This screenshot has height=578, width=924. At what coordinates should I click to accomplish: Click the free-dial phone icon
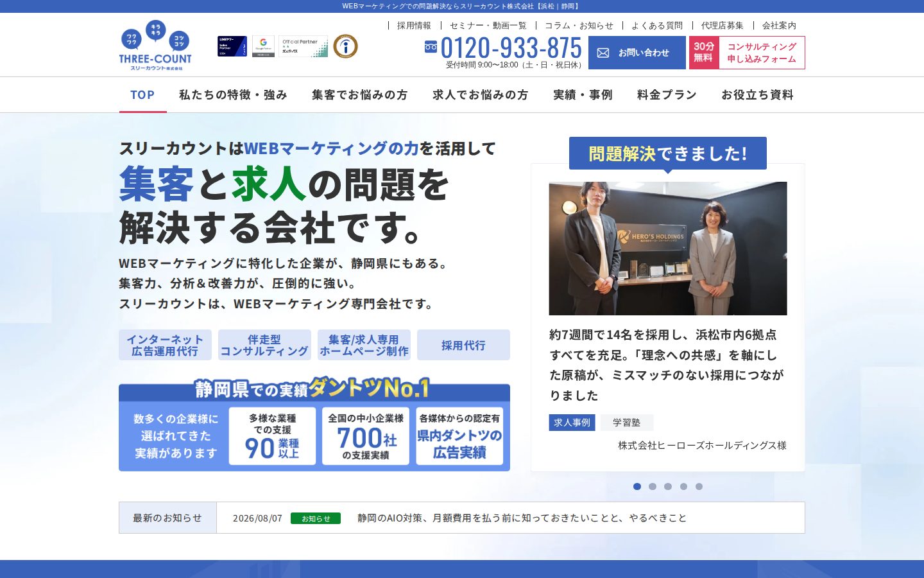pyautogui.click(x=431, y=46)
